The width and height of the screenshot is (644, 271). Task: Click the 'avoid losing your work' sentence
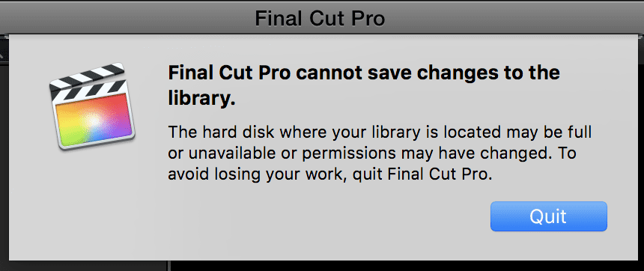pyautogui.click(x=329, y=175)
